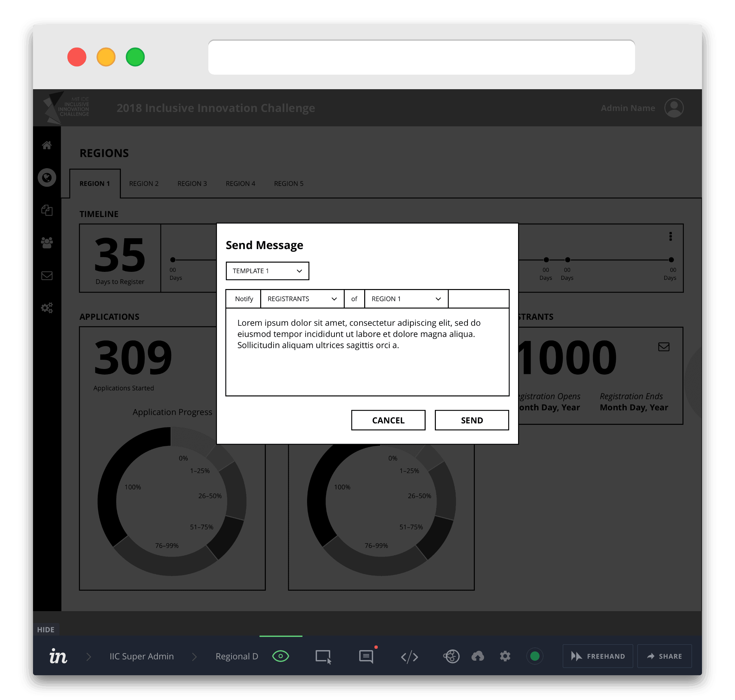Switch to the REGION 5 tab
Viewport: 735px width, 700px height.
click(288, 184)
